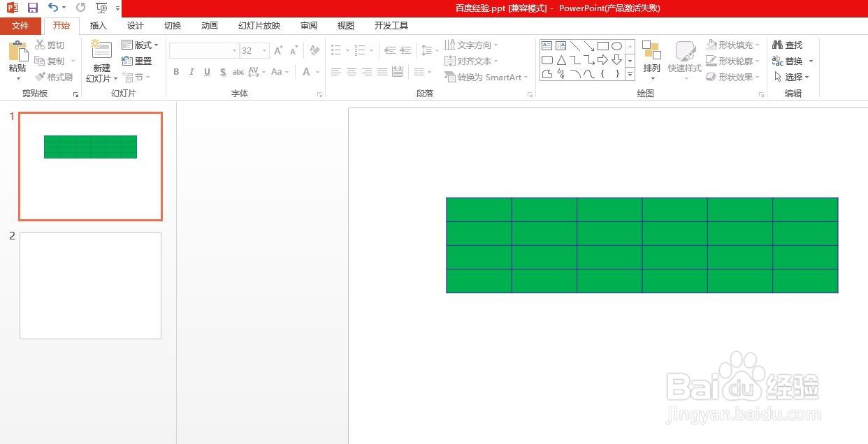Image resolution: width=868 pixels, height=444 pixels.
Task: Open 形状轮廓 (Shape Outline) color menu
Action: click(x=732, y=61)
